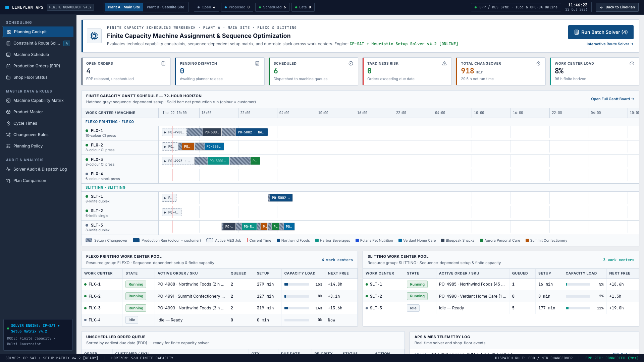Image resolution: width=644 pixels, height=362 pixels.
Task: Click FLX-1 capacity load bar at 15%
Action: point(297,284)
